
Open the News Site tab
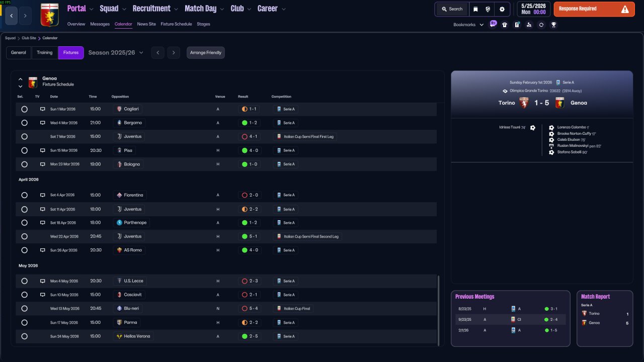tap(146, 24)
